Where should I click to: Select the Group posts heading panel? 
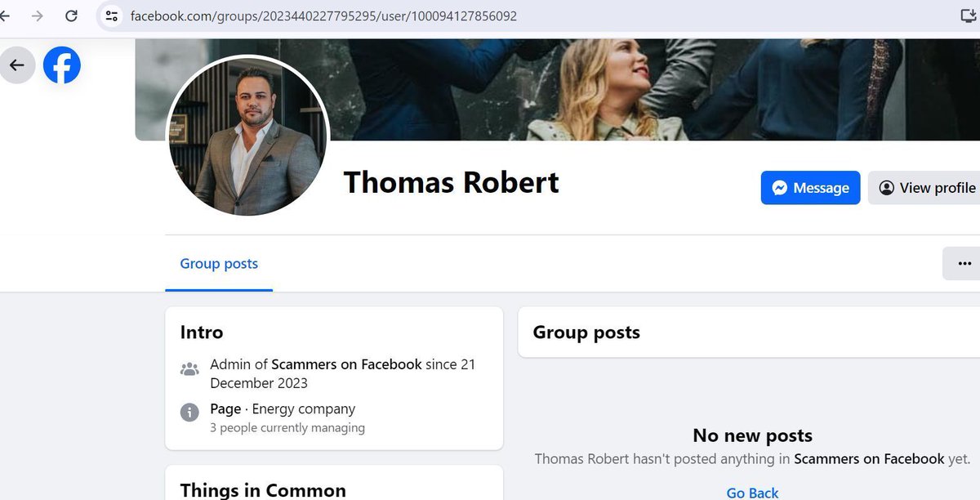point(586,333)
